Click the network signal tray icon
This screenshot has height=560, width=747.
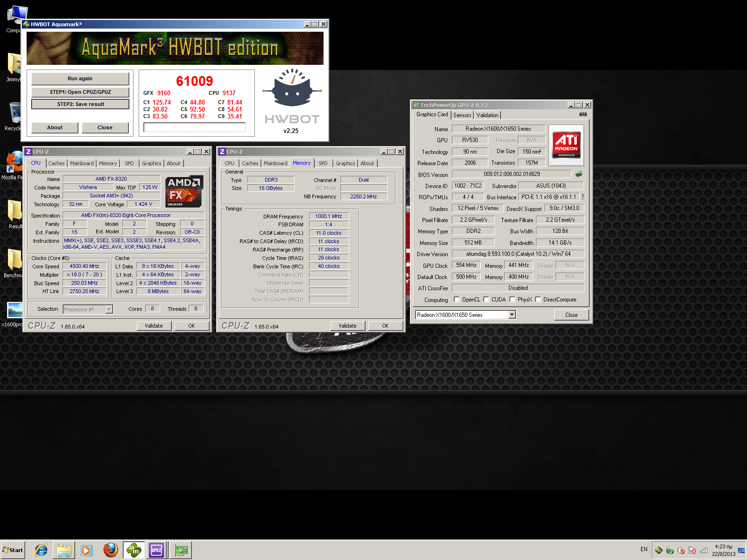click(x=704, y=550)
